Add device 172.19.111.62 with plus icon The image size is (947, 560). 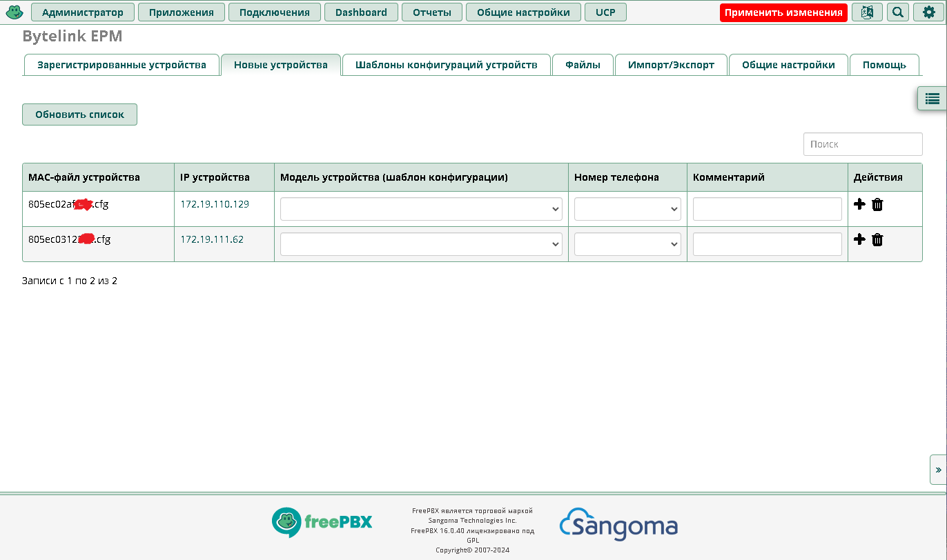[859, 239]
